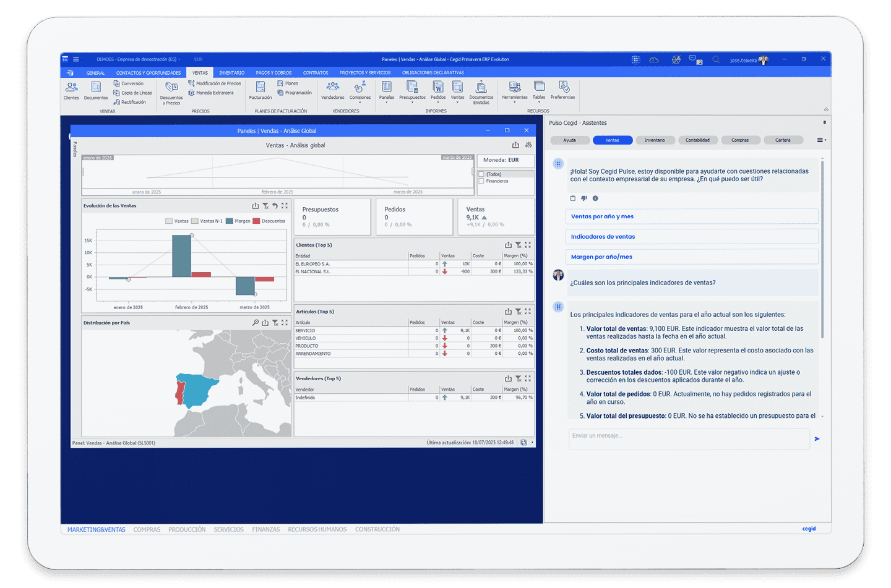Viewport: 891px width, 588px height.
Task: Toggle the Margen series in chart legend
Action: 238,221
